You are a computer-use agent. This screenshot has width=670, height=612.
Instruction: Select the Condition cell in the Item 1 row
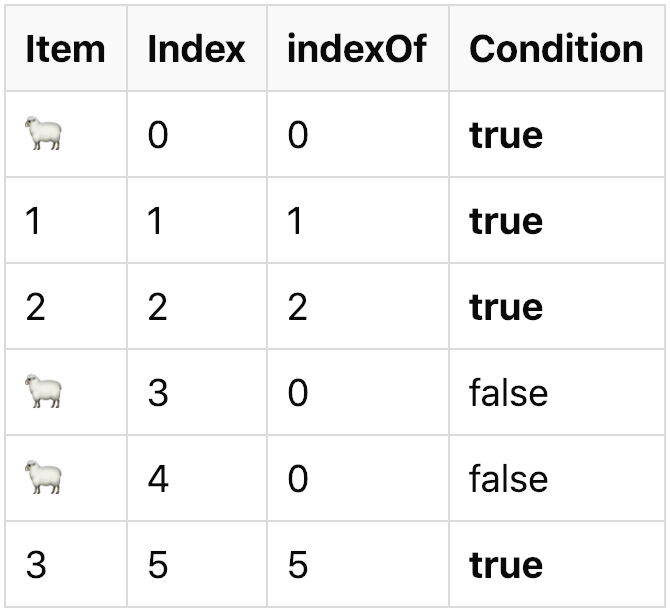point(506,221)
